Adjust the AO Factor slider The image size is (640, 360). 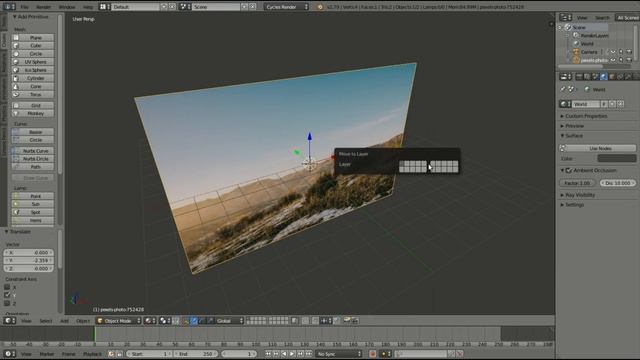[x=578, y=183]
